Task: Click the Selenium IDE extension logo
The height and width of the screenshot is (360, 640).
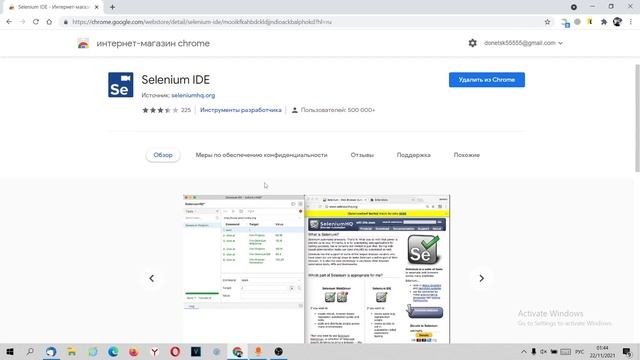Action: pyautogui.click(x=120, y=85)
